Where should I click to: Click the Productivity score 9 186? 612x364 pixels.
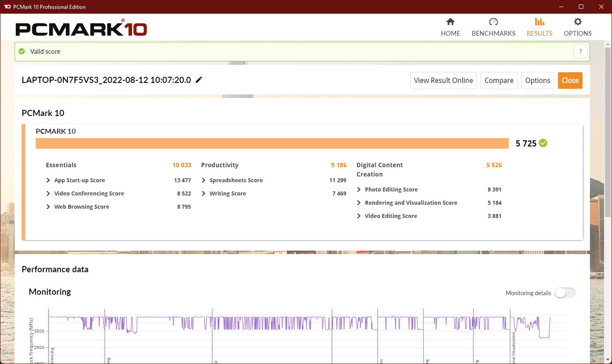pyautogui.click(x=339, y=165)
